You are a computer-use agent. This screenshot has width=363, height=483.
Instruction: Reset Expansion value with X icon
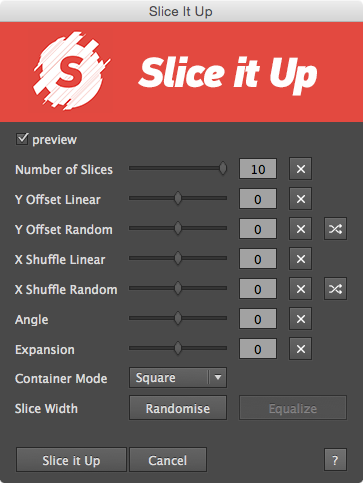click(x=300, y=349)
